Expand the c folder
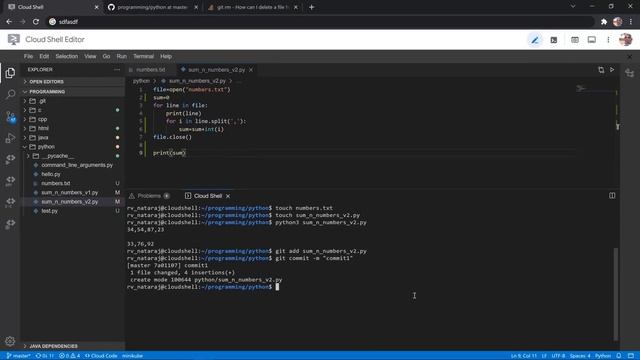Viewport: 640px width, 360px height. coord(73,110)
